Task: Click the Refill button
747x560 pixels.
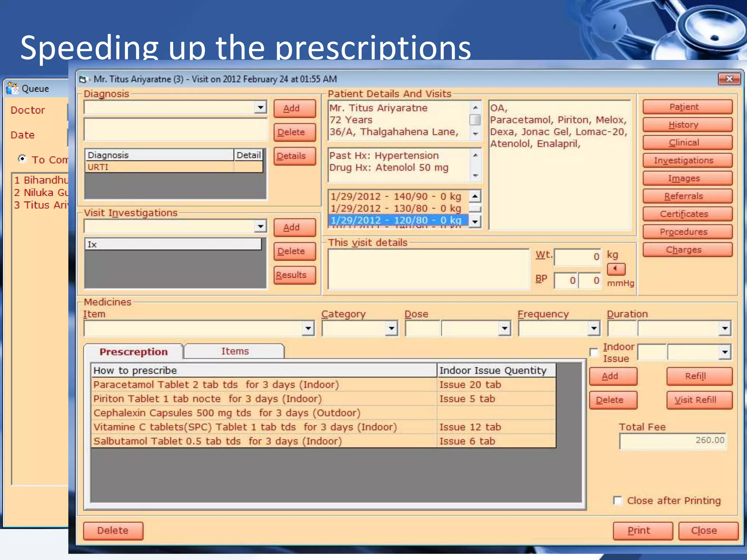Action: pos(699,376)
